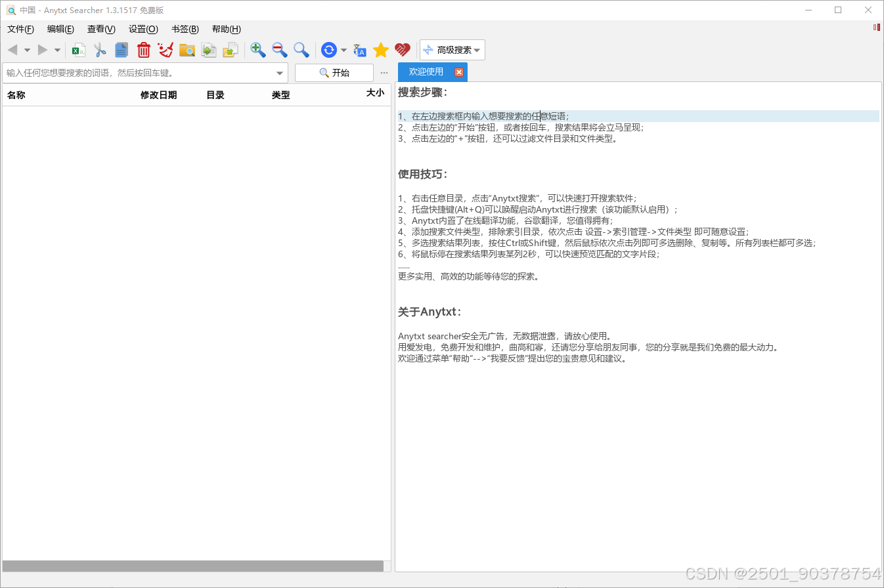The image size is (884, 588).
Task: Click the 搜索步骤 heading text
Action: point(422,93)
